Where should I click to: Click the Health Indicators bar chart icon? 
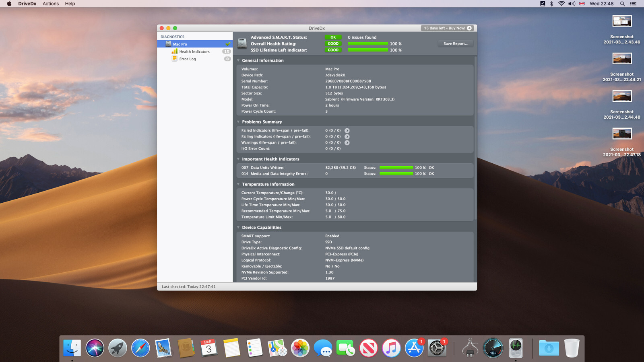click(x=174, y=51)
